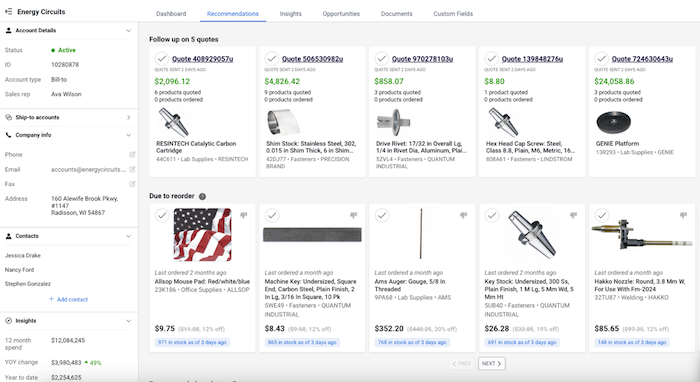Screen dimensions: 700x382
Task: Thumbs down the Machine Key recommendation
Action: (x=354, y=215)
